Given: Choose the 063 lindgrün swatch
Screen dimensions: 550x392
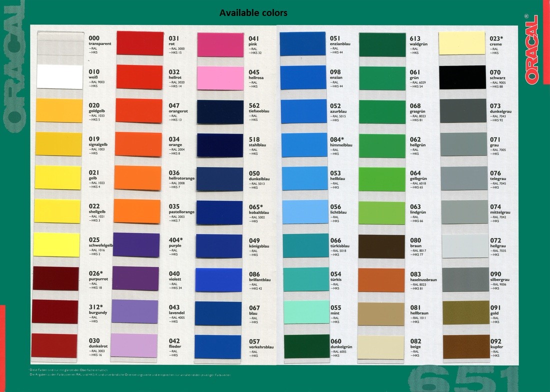Looking at the screenshot, I should (381, 213).
